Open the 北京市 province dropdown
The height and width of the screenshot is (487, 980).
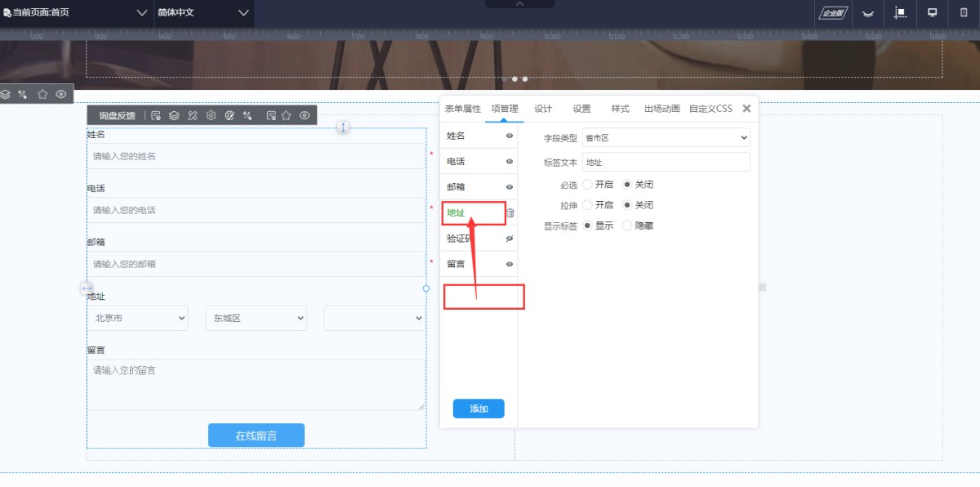tap(137, 318)
